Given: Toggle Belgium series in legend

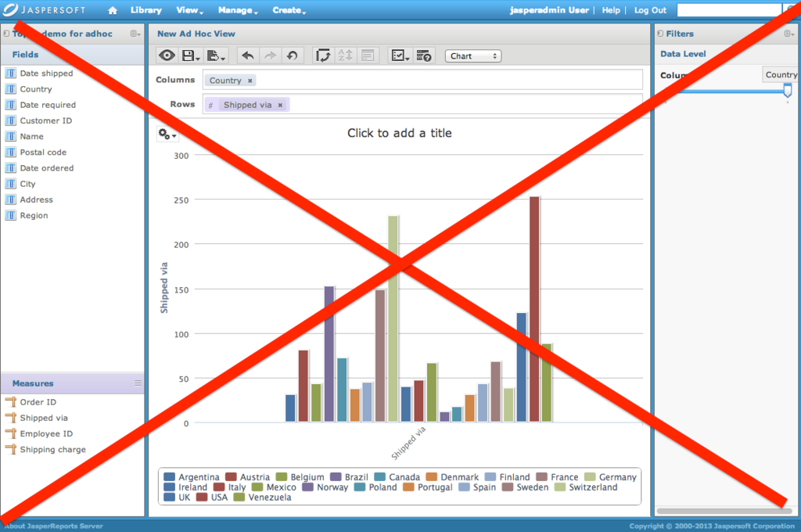Looking at the screenshot, I should click(x=300, y=477).
